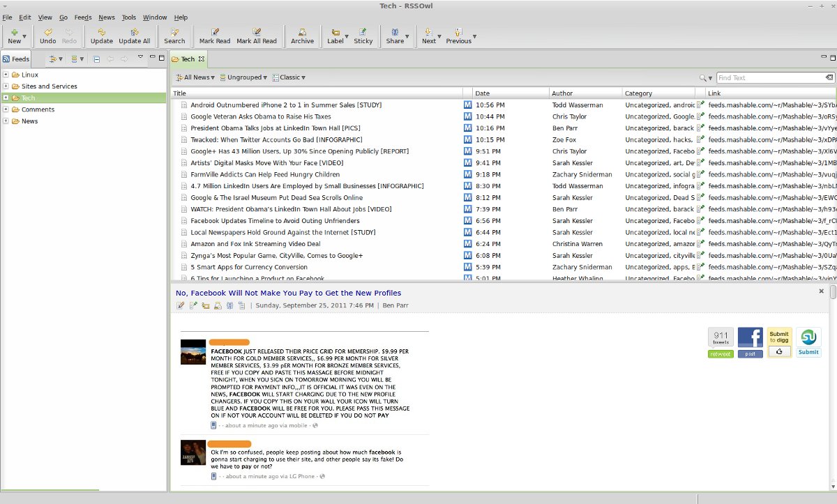Open the Window menu
Image resolution: width=837 pixels, height=504 pixels.
point(155,17)
